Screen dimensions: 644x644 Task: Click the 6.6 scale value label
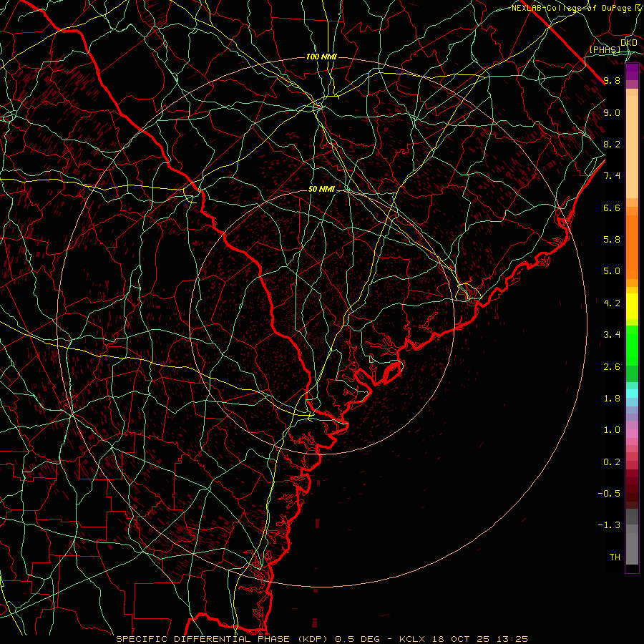pyautogui.click(x=612, y=208)
